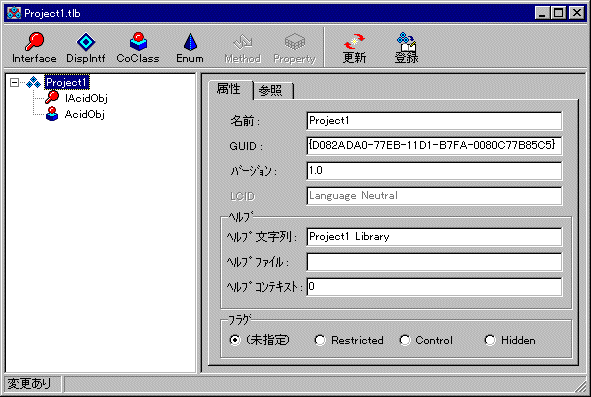This screenshot has width=591, height=397.
Task: Select the Hidden flag radio button
Action: tap(490, 340)
